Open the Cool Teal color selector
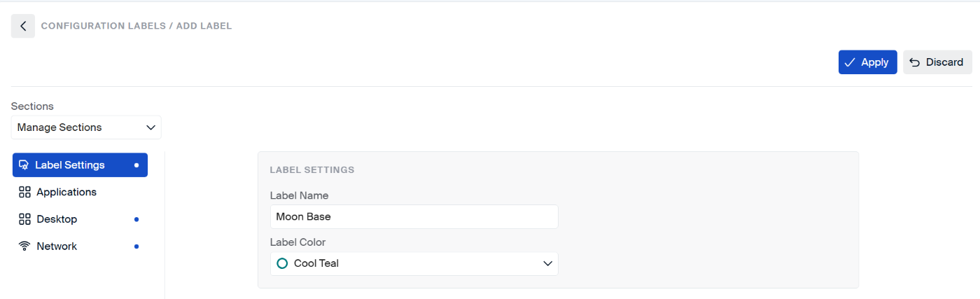The image size is (980, 299). tap(413, 264)
